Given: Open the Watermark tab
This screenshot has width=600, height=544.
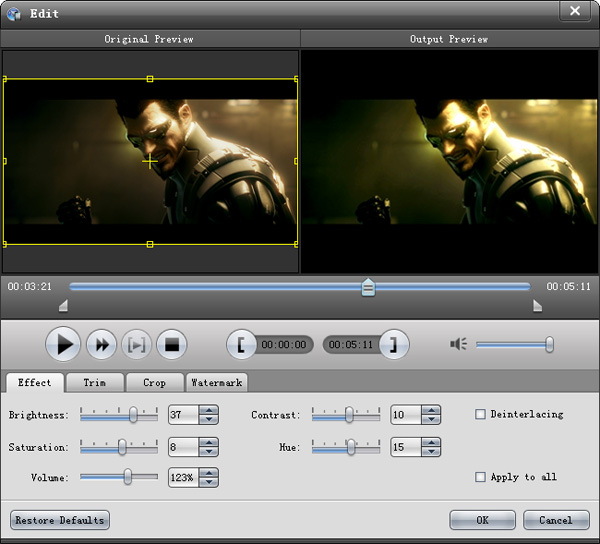Looking at the screenshot, I should click(x=217, y=383).
